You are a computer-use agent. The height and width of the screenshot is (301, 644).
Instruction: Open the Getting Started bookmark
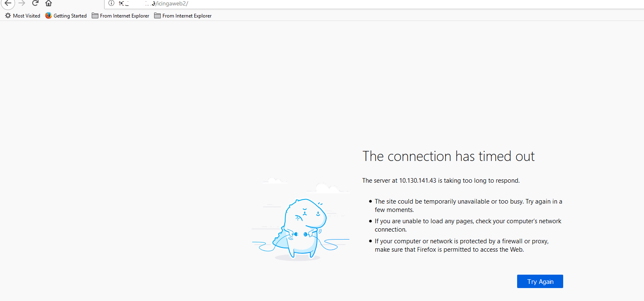[70, 16]
